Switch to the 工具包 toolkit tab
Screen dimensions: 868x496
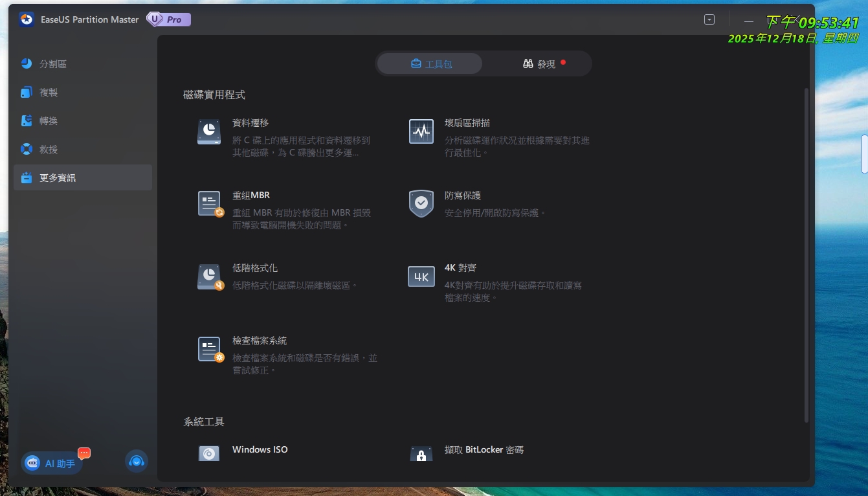[430, 64]
